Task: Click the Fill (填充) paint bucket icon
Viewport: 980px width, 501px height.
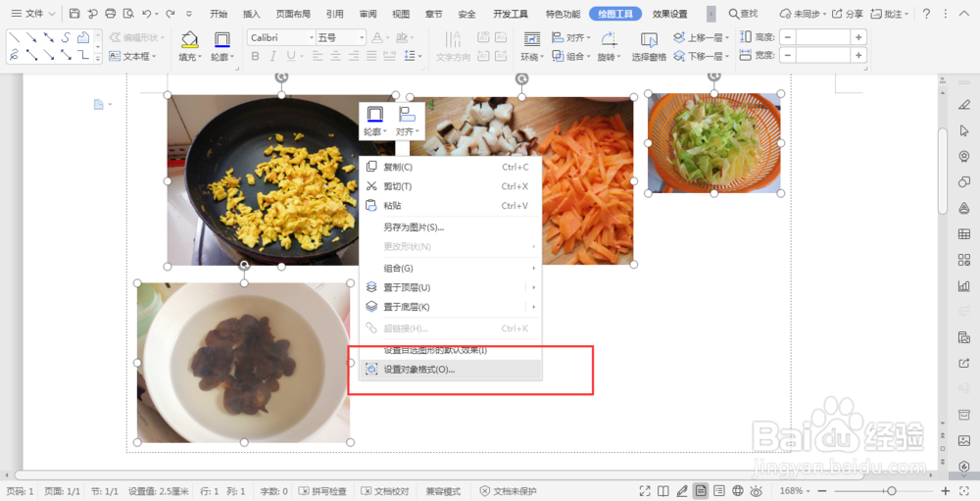Action: coord(189,39)
